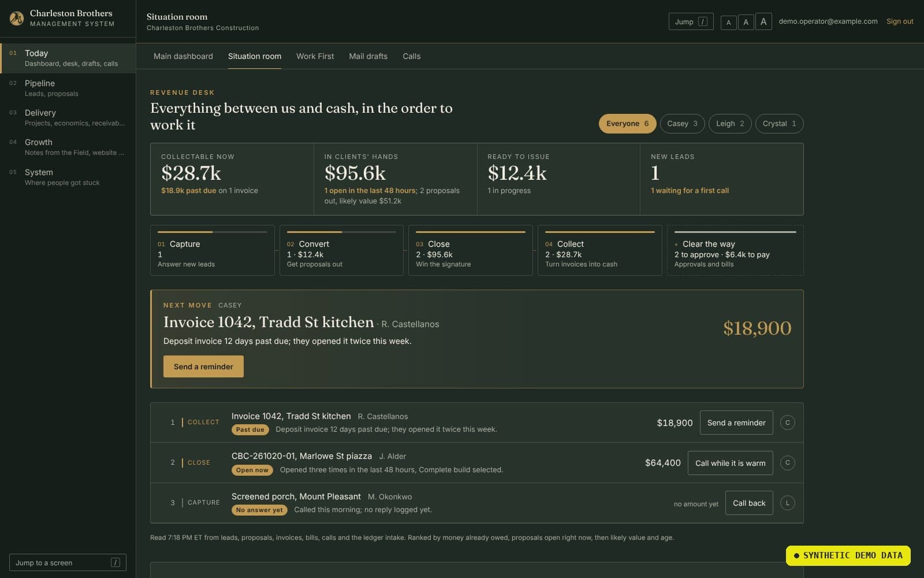Open the Calls tab
Image resolution: width=924 pixels, height=578 pixels.
coord(411,56)
